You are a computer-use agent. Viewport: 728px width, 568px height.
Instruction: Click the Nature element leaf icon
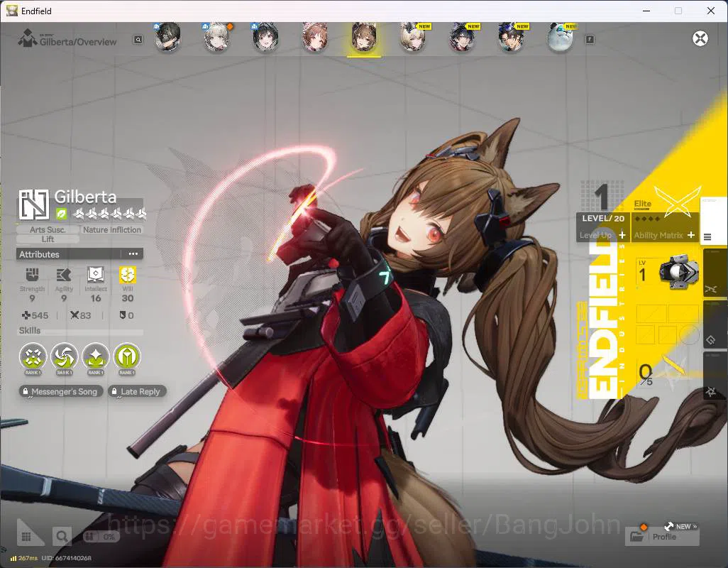tap(61, 214)
